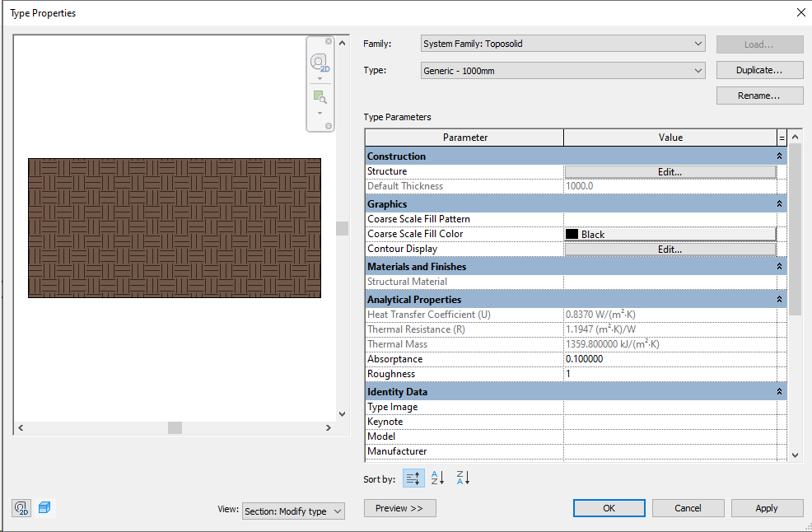Edit the Structure parameter

click(671, 171)
